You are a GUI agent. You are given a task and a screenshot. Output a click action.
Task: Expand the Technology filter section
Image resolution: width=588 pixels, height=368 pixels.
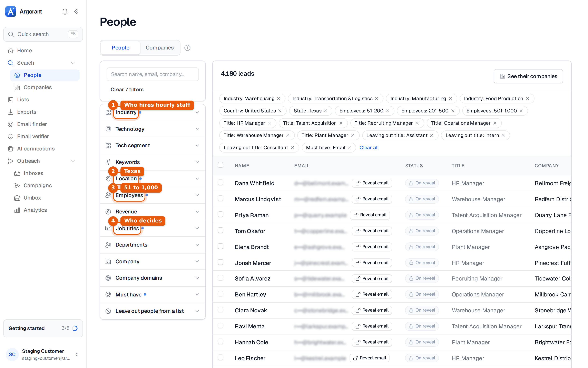(x=153, y=129)
